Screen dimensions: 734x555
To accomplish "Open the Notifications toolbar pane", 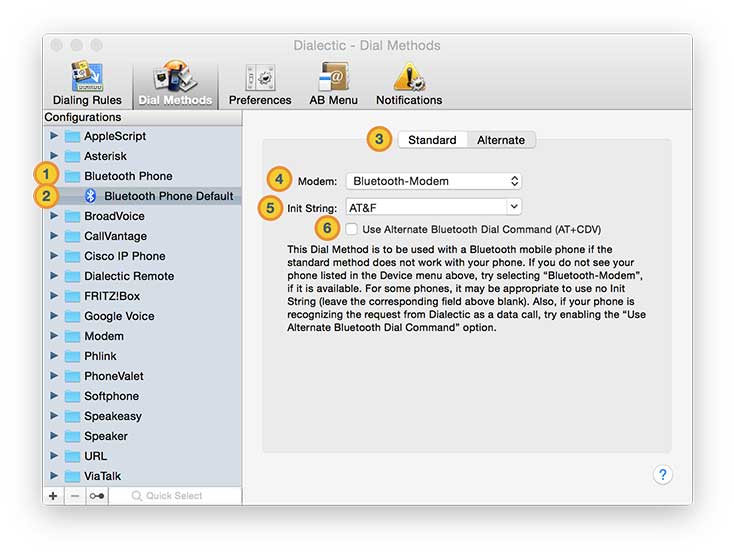I will (409, 83).
